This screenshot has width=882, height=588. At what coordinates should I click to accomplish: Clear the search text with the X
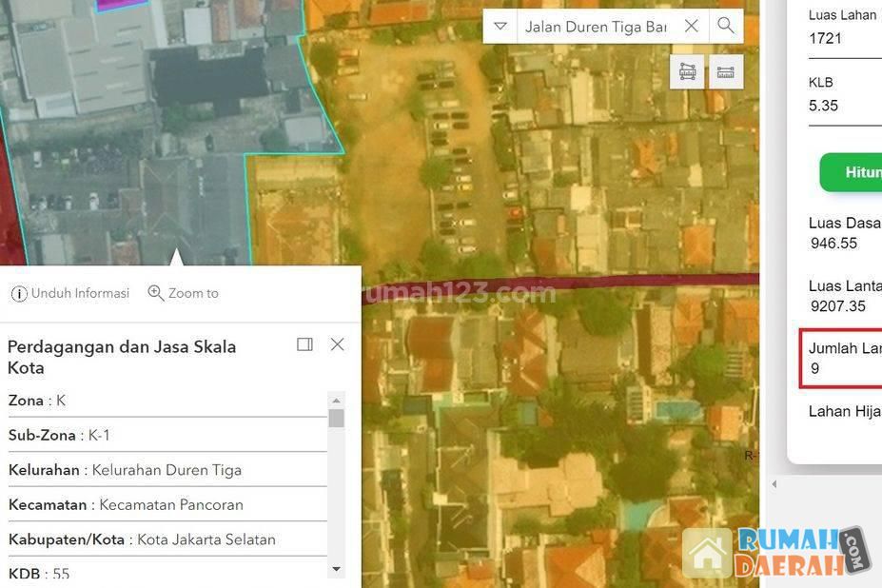pos(692,27)
